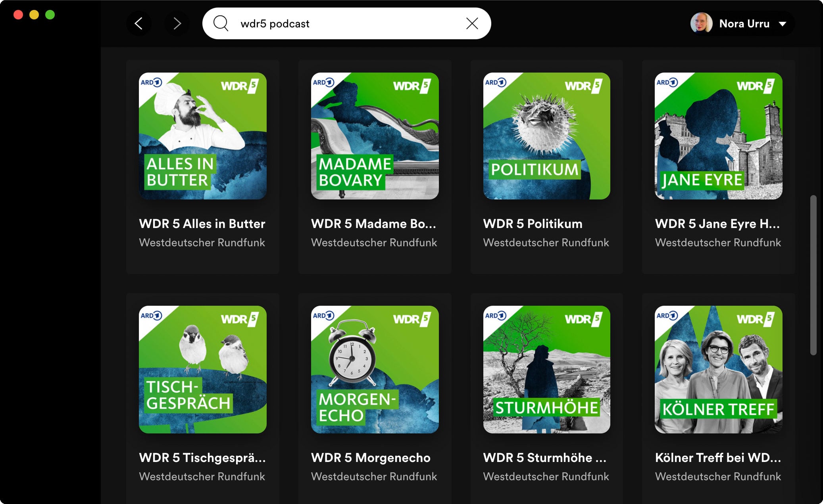Open Tischgespräch cover with sparrows

pyautogui.click(x=202, y=369)
